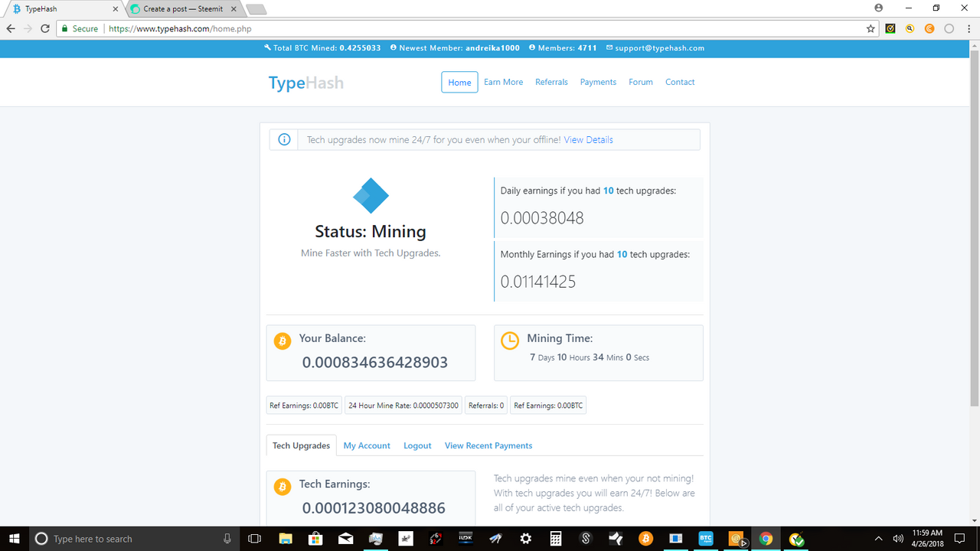
Task: Click the blue diamond mining status icon
Action: coord(371,196)
